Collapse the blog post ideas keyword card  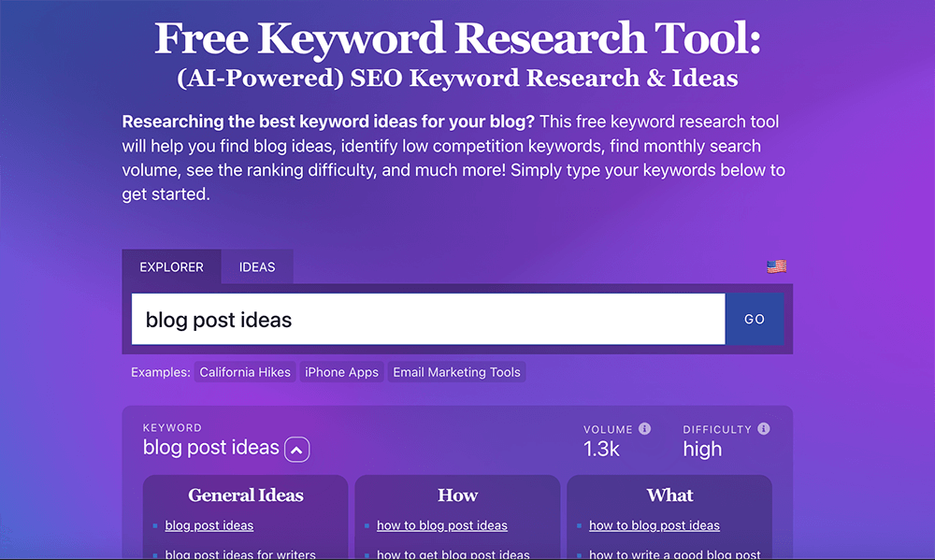click(296, 450)
